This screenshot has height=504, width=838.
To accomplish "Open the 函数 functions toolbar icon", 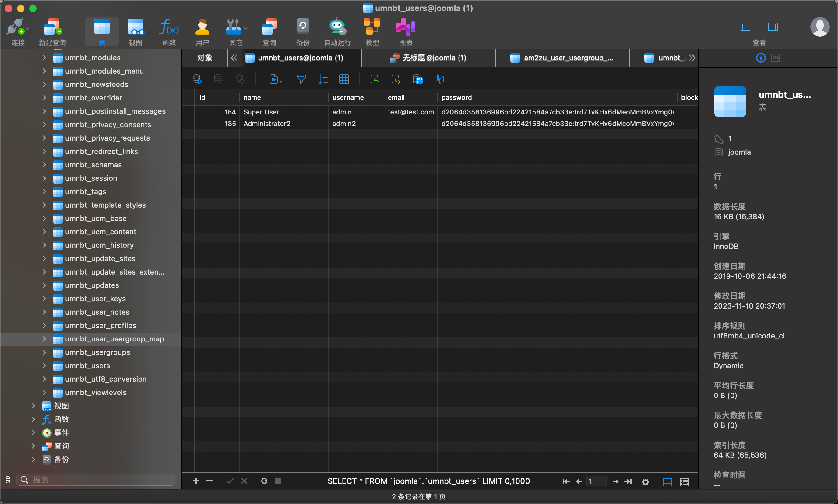I will 169,32.
